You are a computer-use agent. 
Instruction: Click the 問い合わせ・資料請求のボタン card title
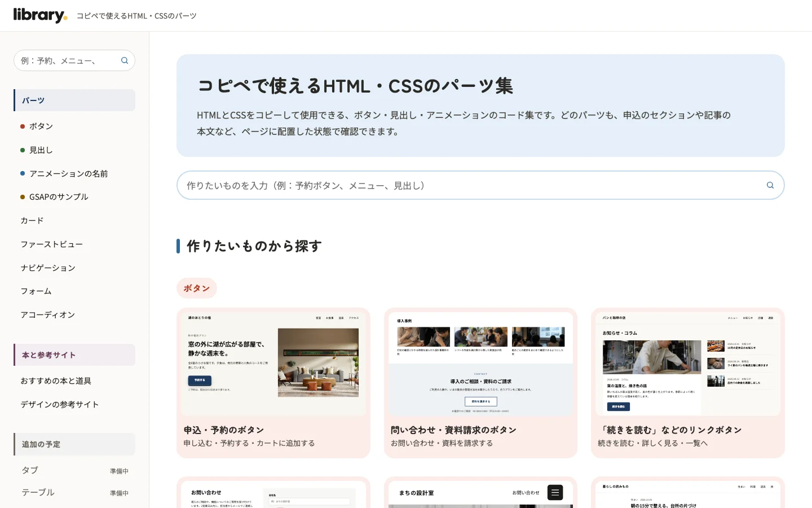coord(454,430)
